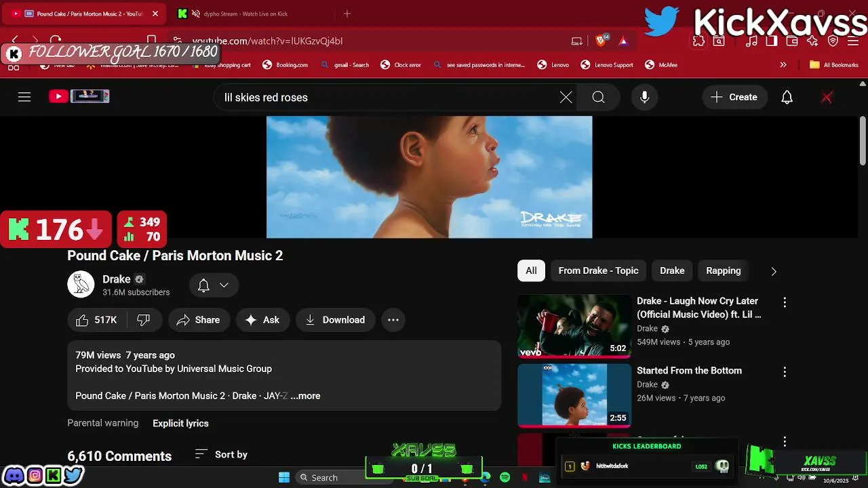The image size is (868, 488).
Task: Click the Nothing Was the Same video player
Action: coord(429,177)
